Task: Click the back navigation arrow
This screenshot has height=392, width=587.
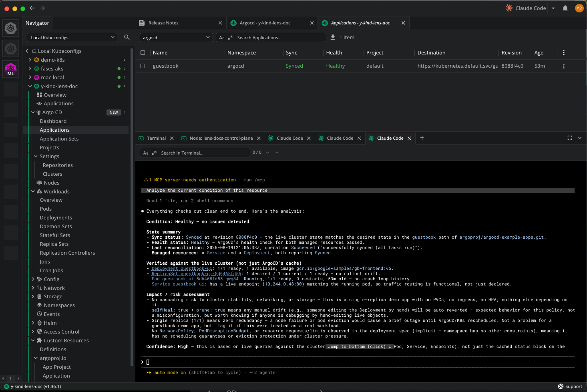Action: [32, 8]
